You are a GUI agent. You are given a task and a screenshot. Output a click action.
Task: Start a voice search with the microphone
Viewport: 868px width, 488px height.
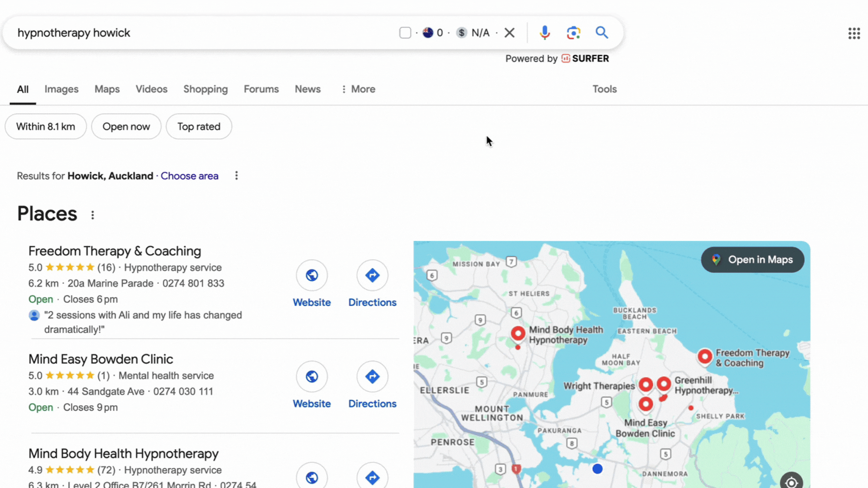click(x=545, y=33)
